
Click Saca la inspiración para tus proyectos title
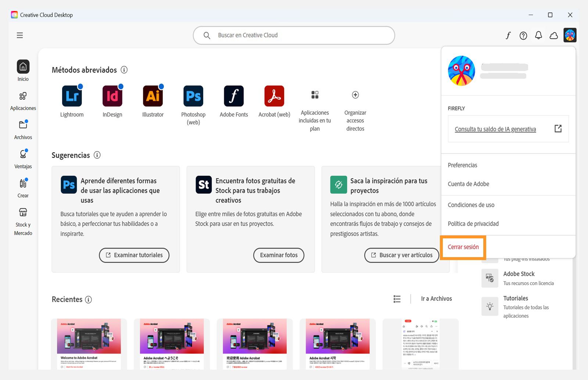tap(389, 186)
